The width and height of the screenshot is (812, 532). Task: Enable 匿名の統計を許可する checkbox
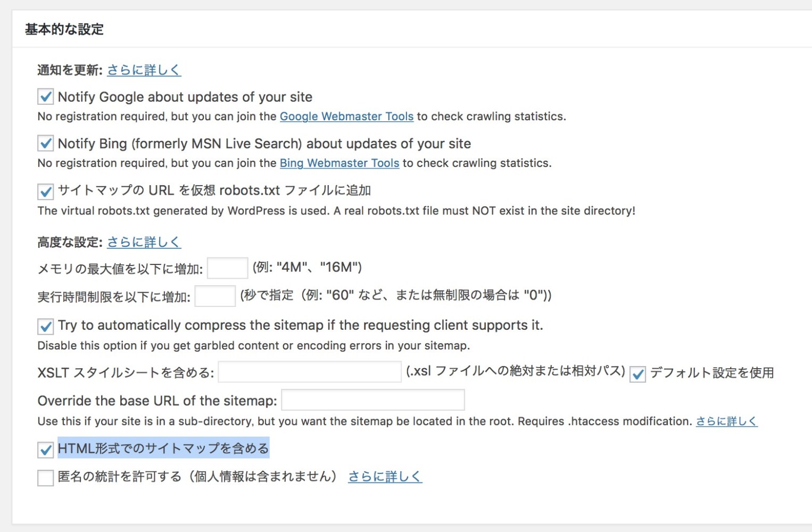pos(46,478)
